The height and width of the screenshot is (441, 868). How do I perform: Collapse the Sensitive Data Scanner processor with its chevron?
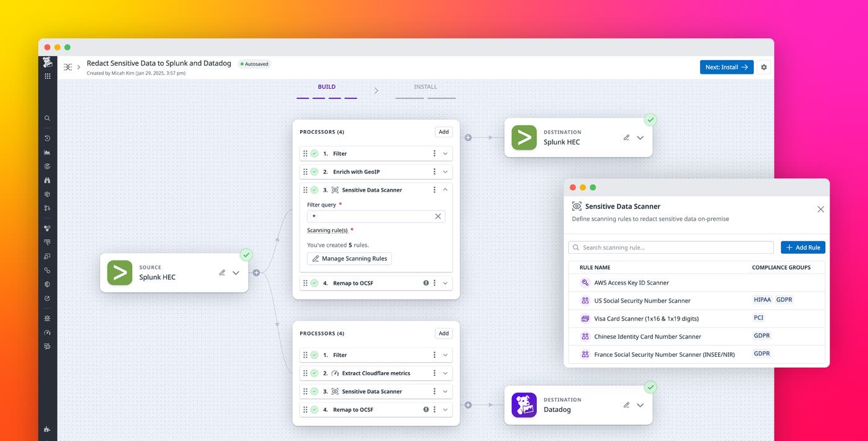point(445,189)
